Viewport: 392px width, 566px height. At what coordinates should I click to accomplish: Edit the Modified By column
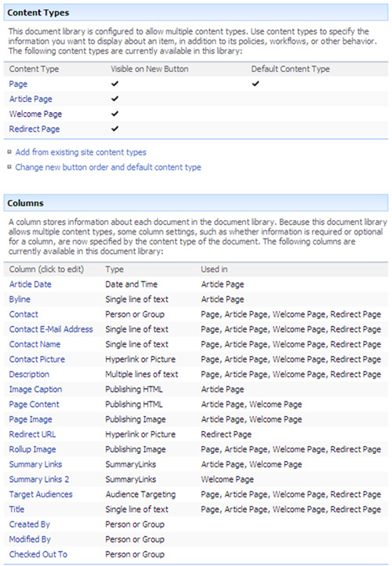pyautogui.click(x=30, y=539)
